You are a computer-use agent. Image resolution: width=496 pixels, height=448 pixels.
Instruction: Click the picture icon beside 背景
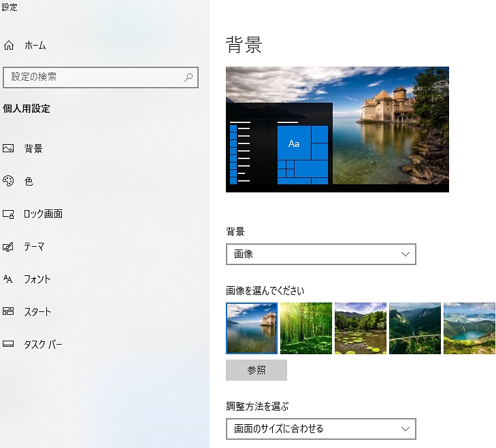8,148
